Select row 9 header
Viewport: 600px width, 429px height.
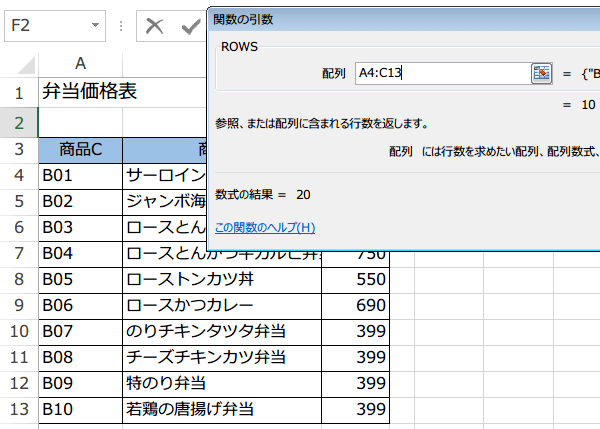click(x=19, y=304)
